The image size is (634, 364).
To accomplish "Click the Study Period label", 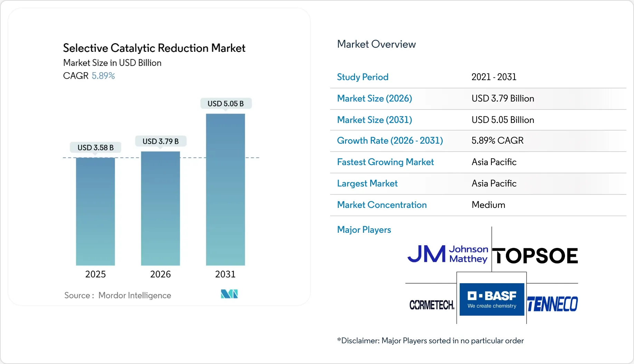I will point(363,77).
